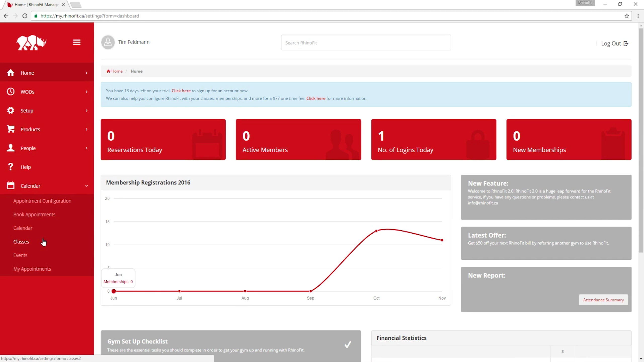Open the WODs section icon
This screenshot has height=362, width=644.
coord(10,92)
